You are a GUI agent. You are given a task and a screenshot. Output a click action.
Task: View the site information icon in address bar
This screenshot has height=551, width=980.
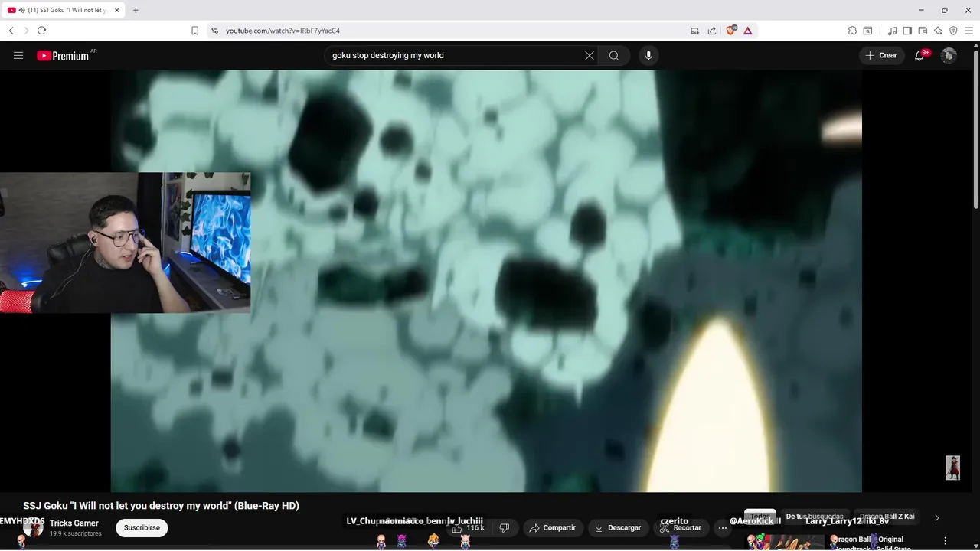click(214, 31)
